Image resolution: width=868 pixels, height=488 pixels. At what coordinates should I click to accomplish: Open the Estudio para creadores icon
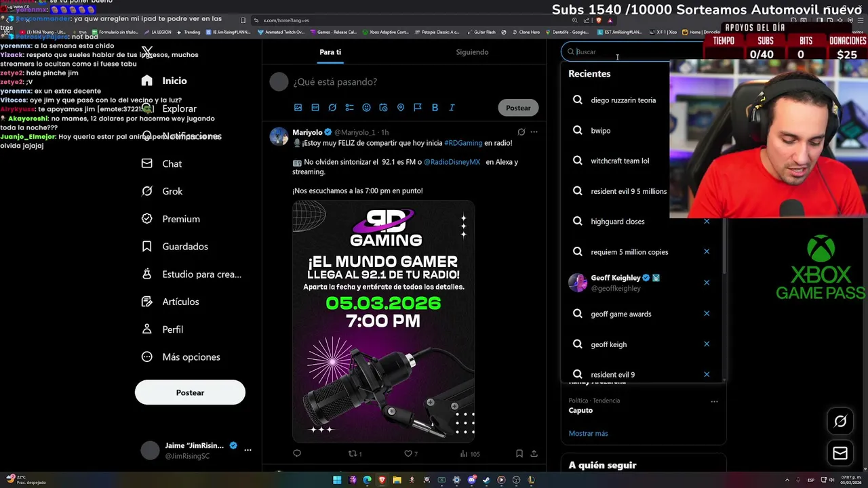[x=146, y=274]
